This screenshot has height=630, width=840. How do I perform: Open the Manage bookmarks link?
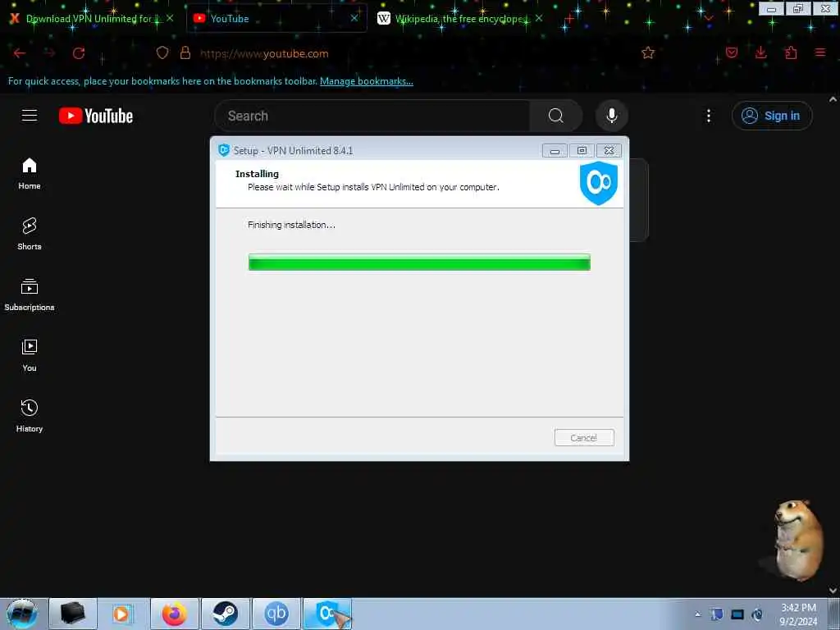pos(367,81)
